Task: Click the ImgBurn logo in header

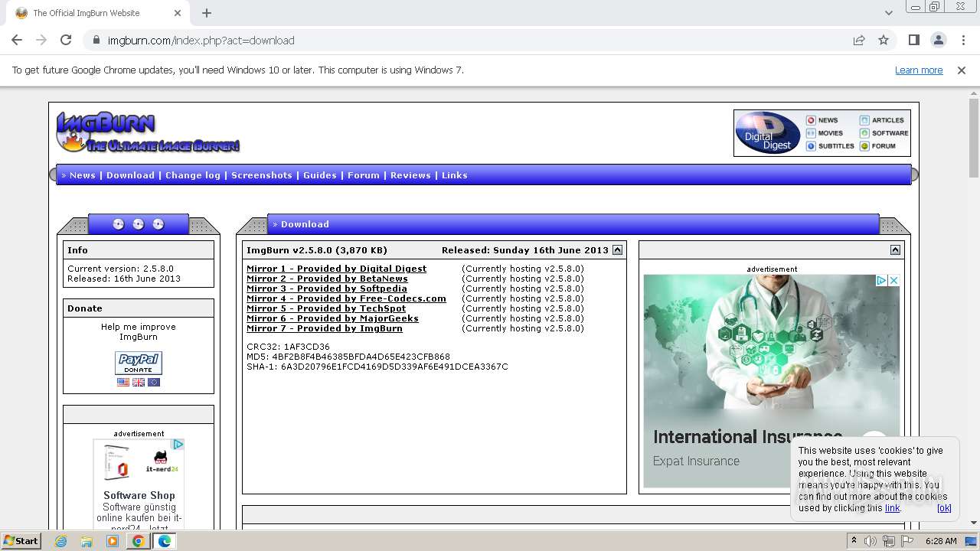Action: 148,132
